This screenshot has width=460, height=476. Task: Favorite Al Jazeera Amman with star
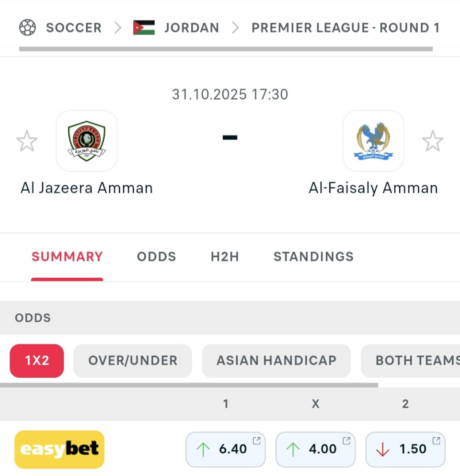[x=27, y=141]
